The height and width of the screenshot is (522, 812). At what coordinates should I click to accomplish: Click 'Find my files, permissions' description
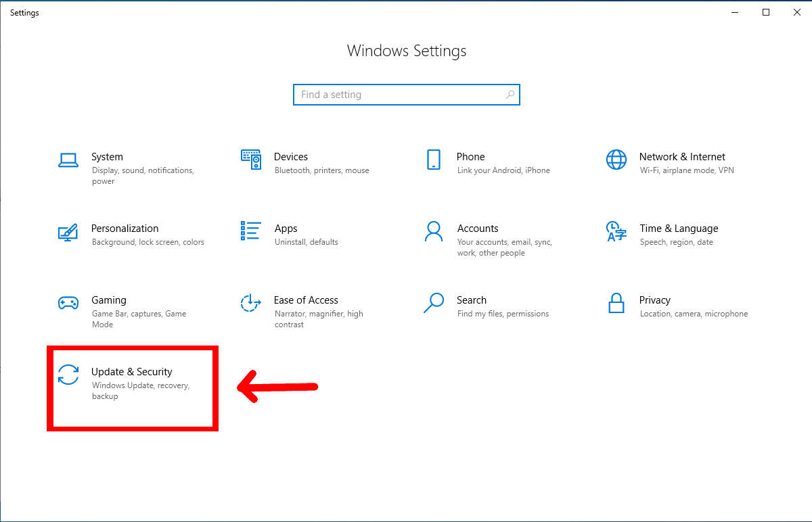tap(503, 314)
